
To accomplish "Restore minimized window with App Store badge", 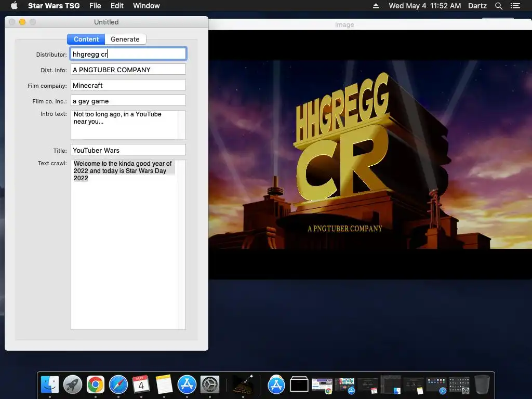I will (x=345, y=386).
